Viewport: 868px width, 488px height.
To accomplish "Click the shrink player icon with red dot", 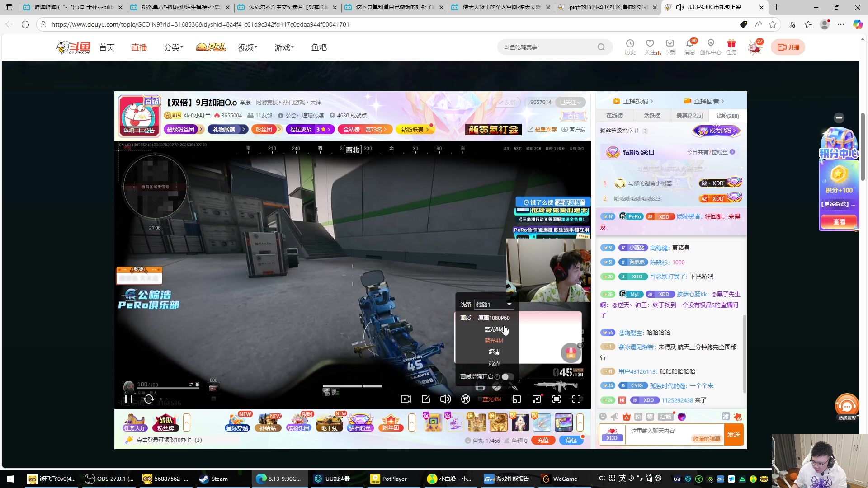I will pyautogui.click(x=537, y=399).
